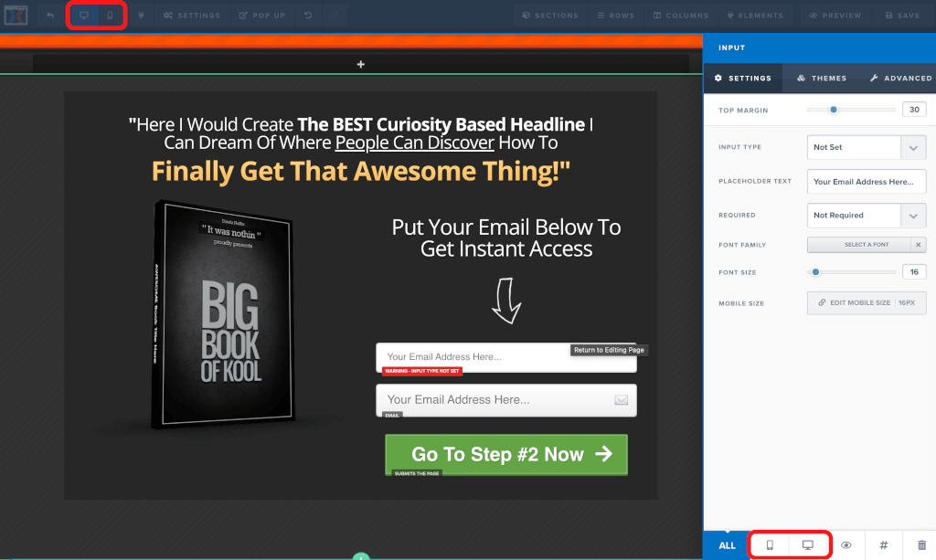The height and width of the screenshot is (560, 936).
Task: Click the Save button
Action: pos(901,16)
